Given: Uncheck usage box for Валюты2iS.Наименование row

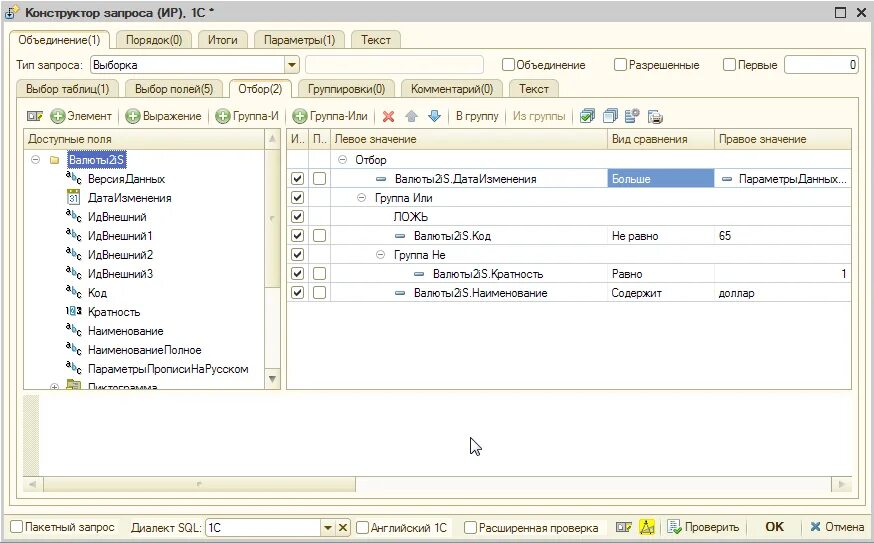Looking at the screenshot, I should click(298, 292).
